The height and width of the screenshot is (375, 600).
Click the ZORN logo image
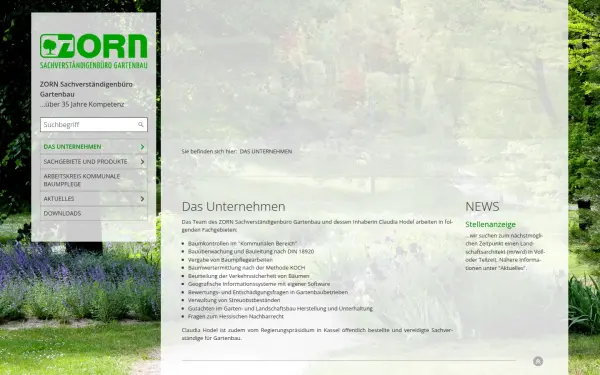tap(93, 51)
